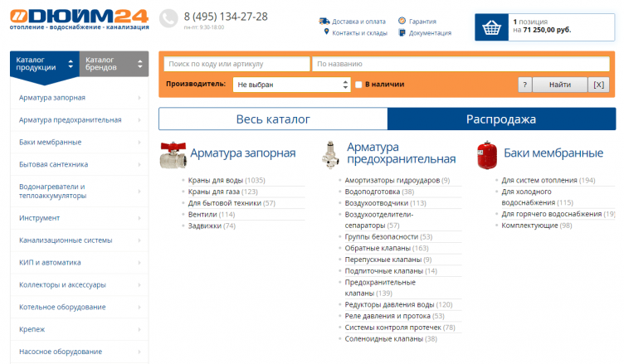Open 'Задвижки' category link
The image size is (624, 364).
point(205,226)
